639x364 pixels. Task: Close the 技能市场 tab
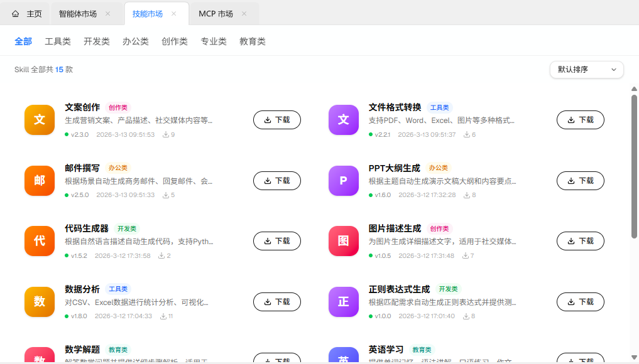click(x=174, y=14)
